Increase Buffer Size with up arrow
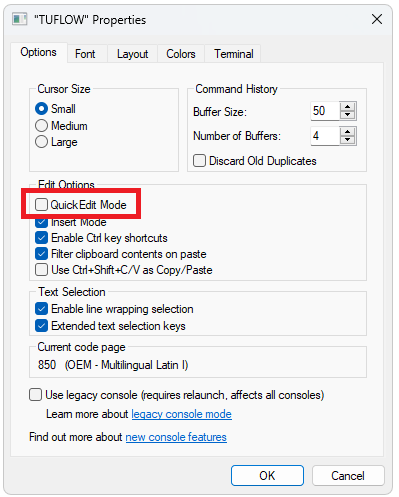Screen dimensions: 399x497 [x=348, y=107]
